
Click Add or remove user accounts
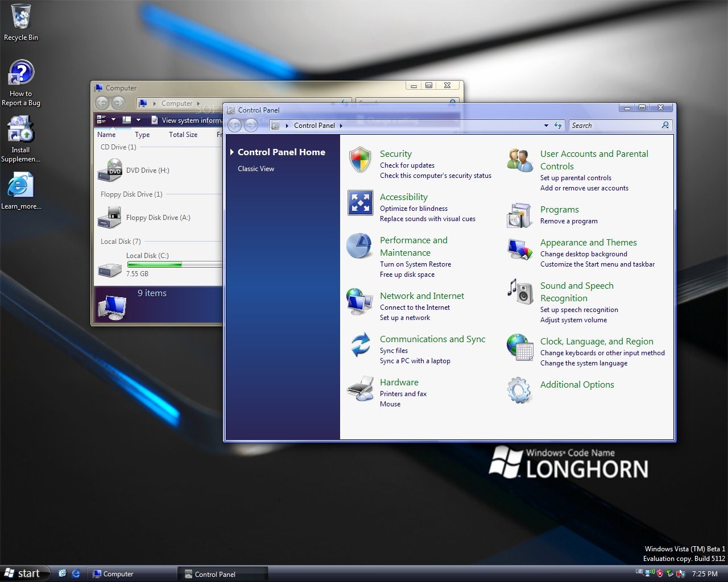point(584,188)
